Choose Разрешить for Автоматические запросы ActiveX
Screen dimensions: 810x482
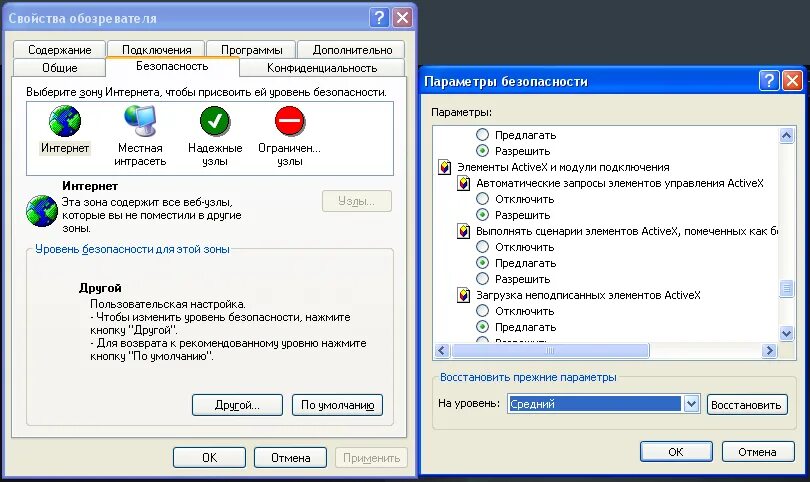pos(482,215)
